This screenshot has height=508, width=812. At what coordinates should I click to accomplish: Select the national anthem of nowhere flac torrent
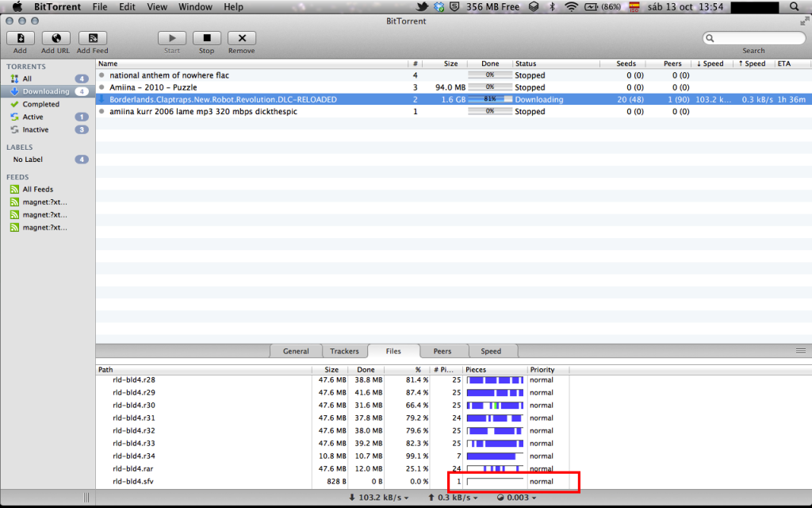(x=454, y=75)
